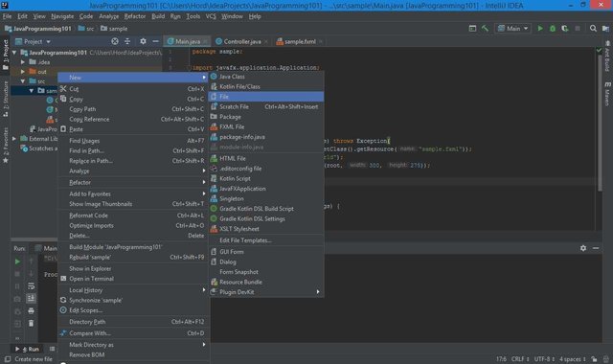Expand Plugin DevKit submenu
613x364 pixels.
(x=266, y=292)
